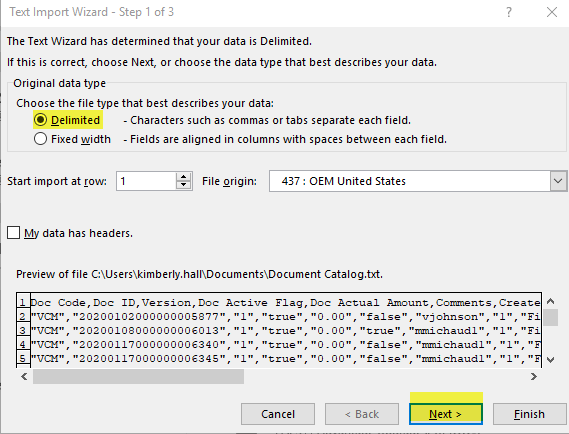Click preview scroll down arrow
The height and width of the screenshot is (434, 569).
(x=550, y=360)
